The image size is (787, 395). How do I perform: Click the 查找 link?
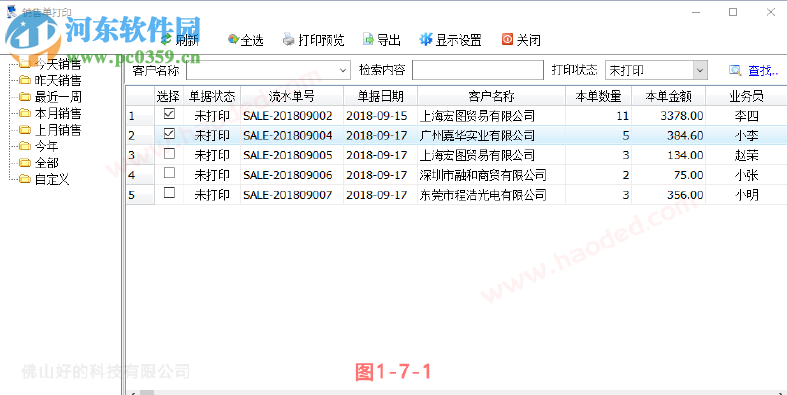[x=763, y=71]
